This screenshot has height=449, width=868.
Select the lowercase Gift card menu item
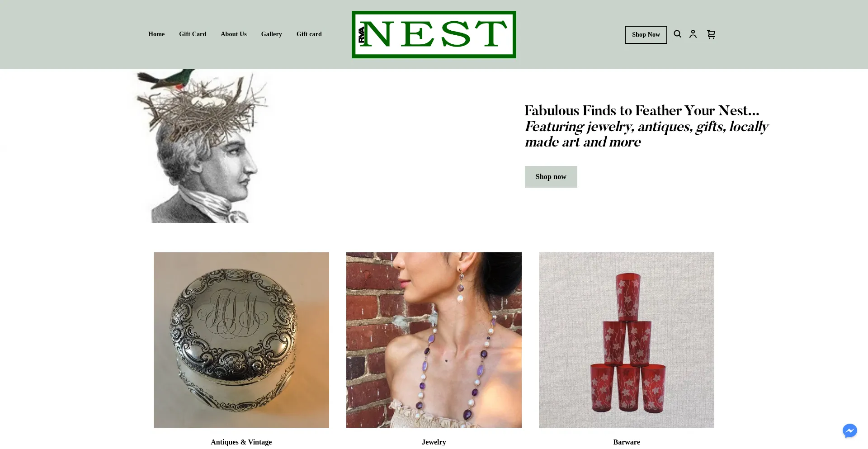309,34
